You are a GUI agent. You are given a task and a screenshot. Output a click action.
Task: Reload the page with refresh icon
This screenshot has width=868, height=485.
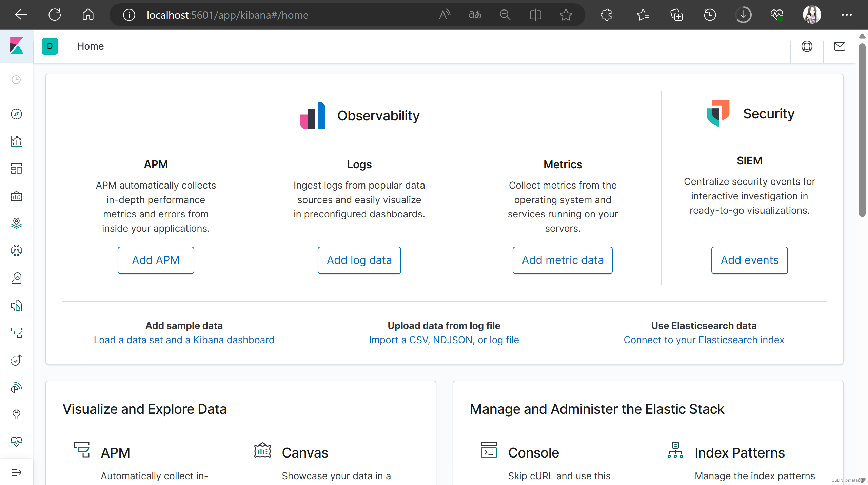point(55,15)
